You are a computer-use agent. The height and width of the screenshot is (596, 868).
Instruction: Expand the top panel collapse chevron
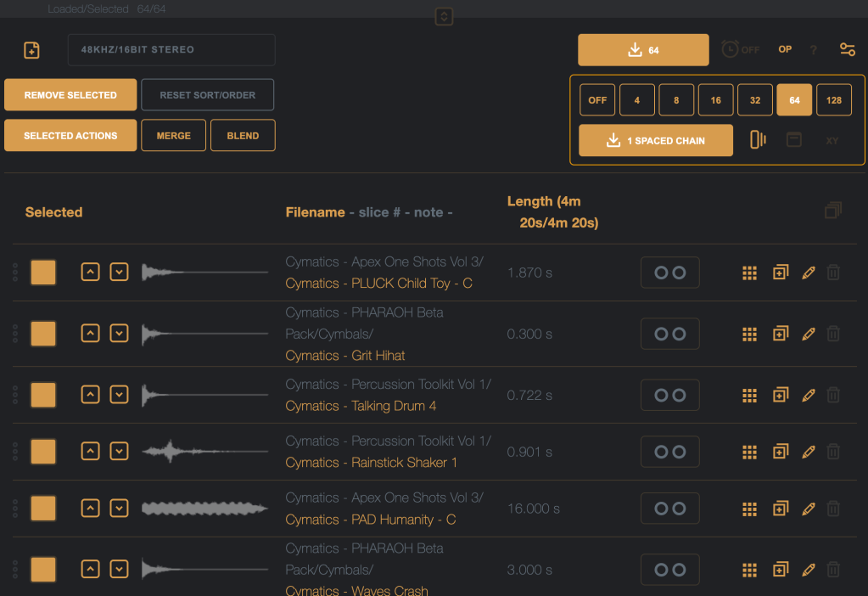click(445, 16)
